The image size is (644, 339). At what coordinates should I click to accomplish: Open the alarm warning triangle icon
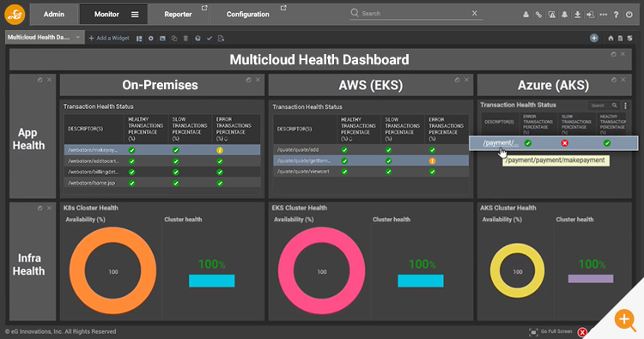click(552, 15)
